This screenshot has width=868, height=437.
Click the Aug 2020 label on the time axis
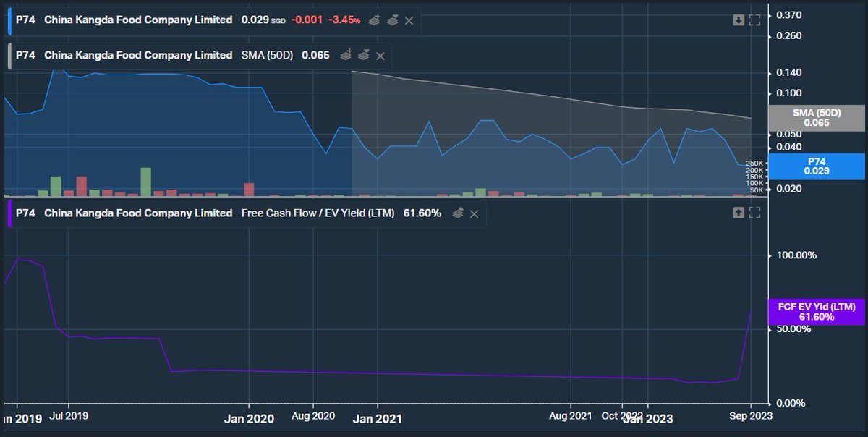(313, 417)
